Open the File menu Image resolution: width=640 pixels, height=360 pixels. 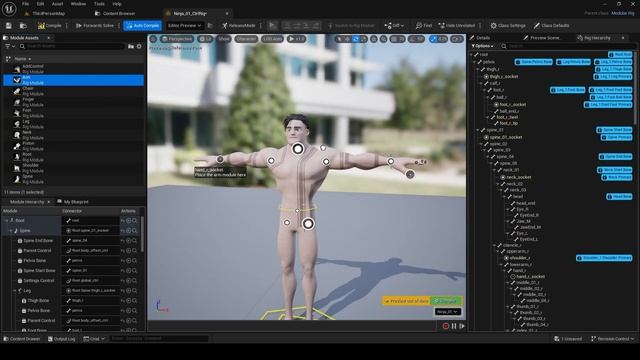(x=25, y=4)
